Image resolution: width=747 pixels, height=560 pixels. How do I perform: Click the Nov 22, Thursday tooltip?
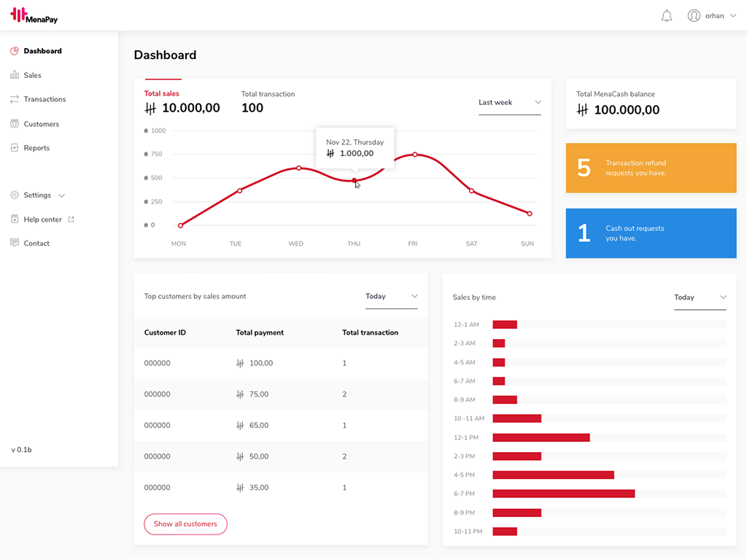(355, 147)
